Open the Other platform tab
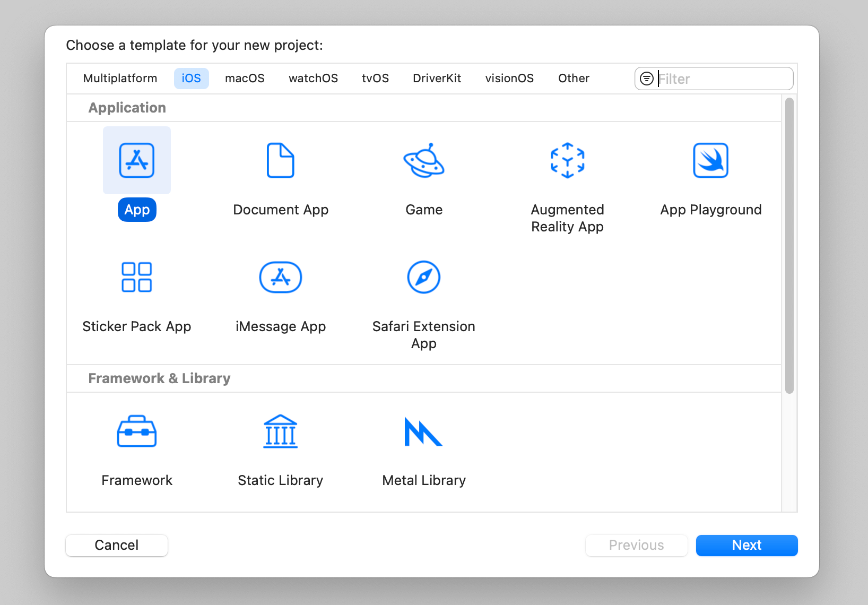 click(574, 79)
